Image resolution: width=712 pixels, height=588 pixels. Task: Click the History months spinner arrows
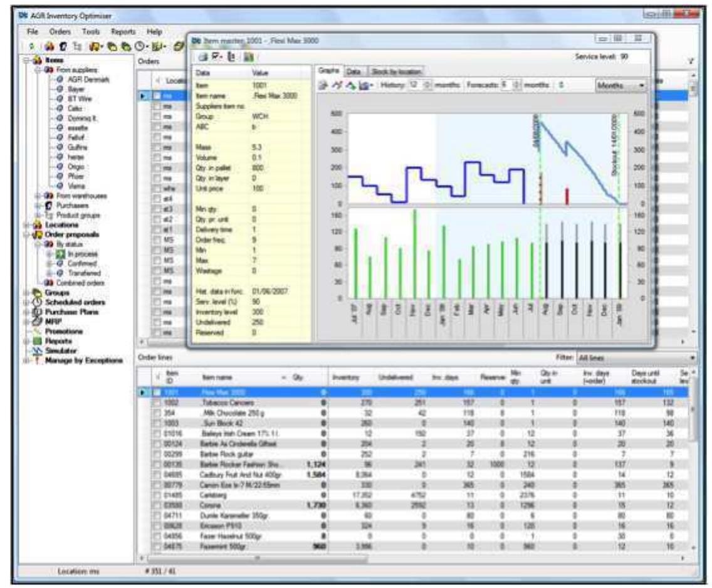click(427, 85)
